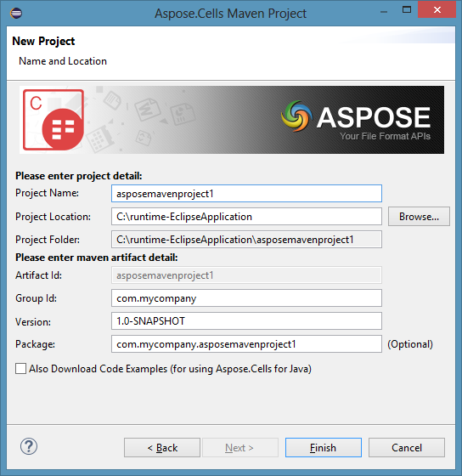Close the dialog with the red X
This screenshot has width=462, height=476.
[437, 9]
